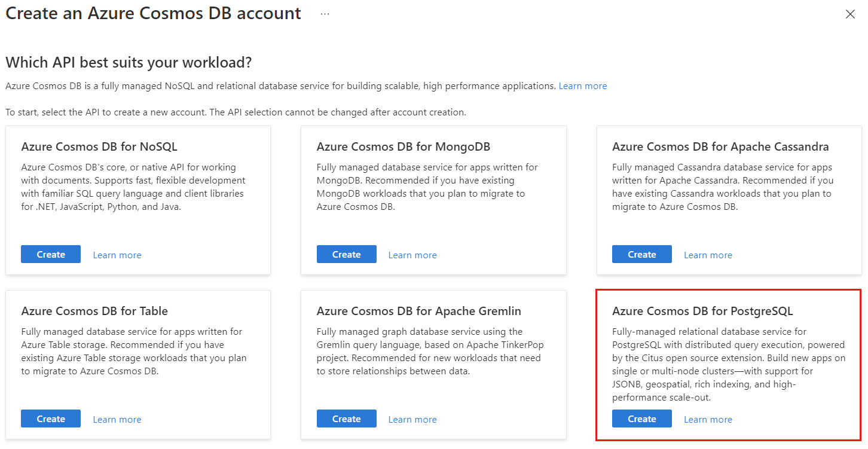868x449 pixels.
Task: Select the 'Azure Cosmos DB for Table' heading
Action: coord(94,311)
